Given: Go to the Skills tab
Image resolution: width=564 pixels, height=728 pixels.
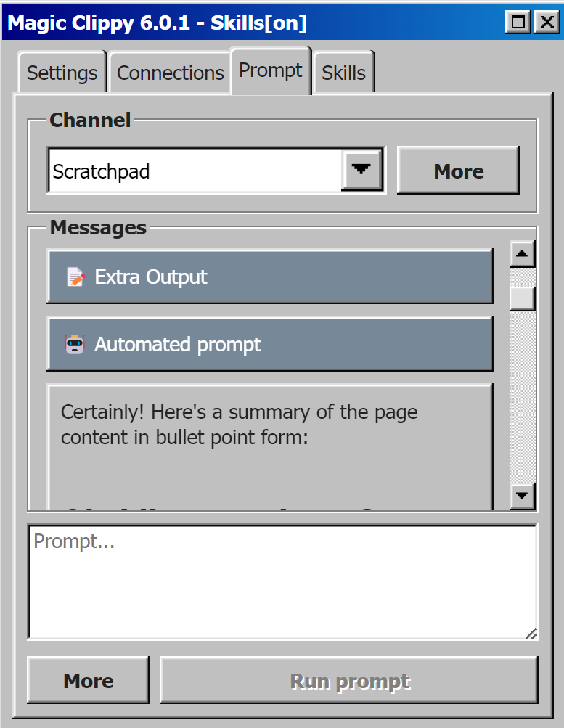Looking at the screenshot, I should click(344, 73).
